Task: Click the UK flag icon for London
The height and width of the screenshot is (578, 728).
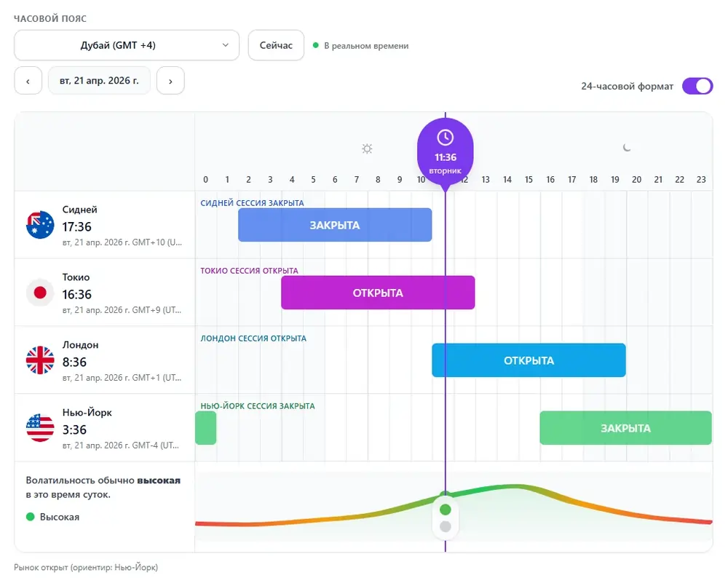Action: click(x=40, y=360)
